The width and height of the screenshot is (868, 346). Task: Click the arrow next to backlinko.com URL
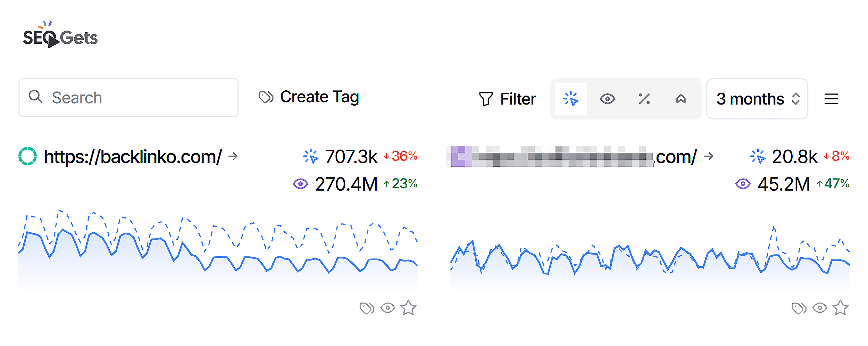(x=233, y=156)
